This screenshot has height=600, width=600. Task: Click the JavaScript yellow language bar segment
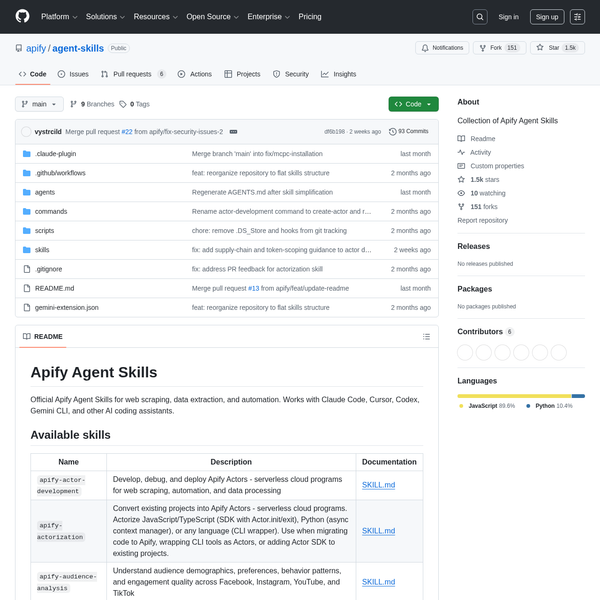coord(514,396)
